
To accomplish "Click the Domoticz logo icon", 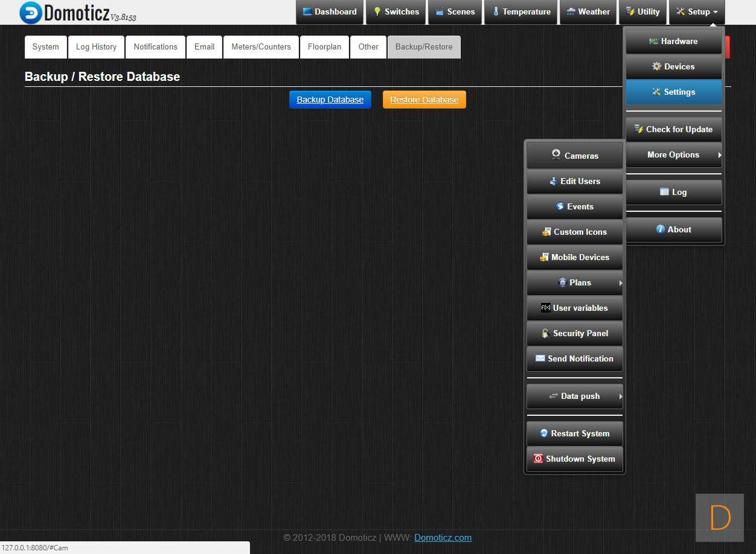I will (x=31, y=13).
